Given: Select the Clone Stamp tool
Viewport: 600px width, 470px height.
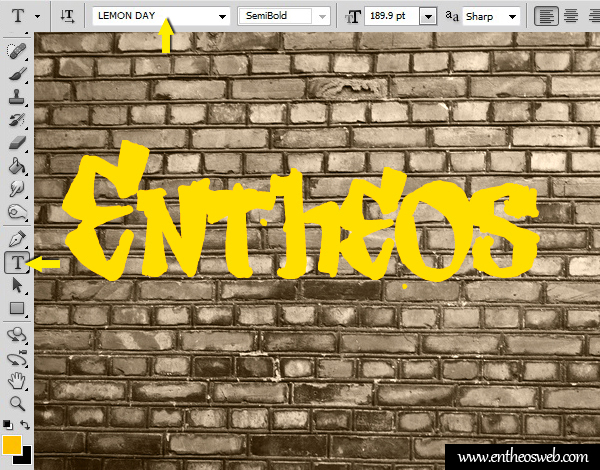Looking at the screenshot, I should (16, 98).
